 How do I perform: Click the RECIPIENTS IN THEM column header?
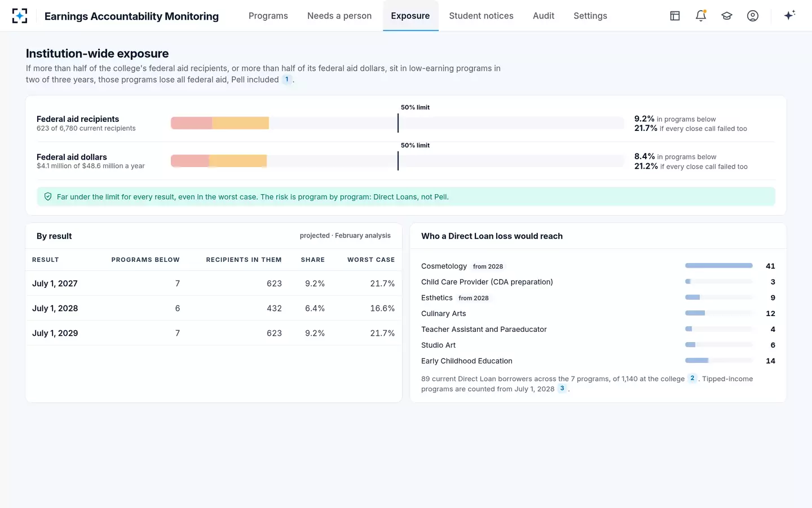pos(244,260)
